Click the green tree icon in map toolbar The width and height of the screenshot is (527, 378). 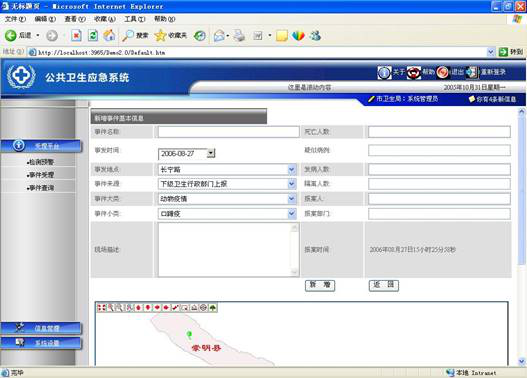pyautogui.click(x=213, y=307)
